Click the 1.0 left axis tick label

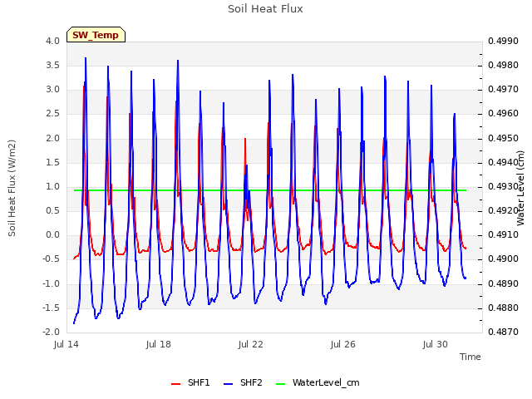[x=53, y=186]
